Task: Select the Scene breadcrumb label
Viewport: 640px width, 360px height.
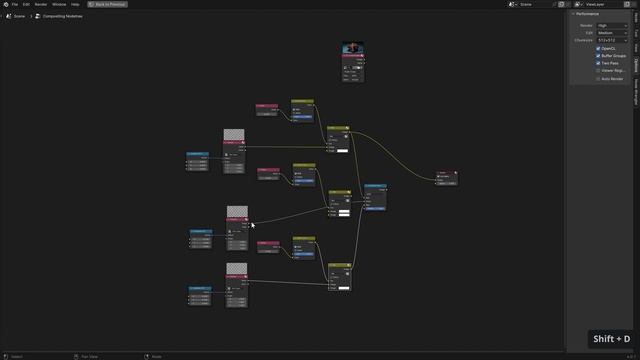Action: (x=20, y=16)
